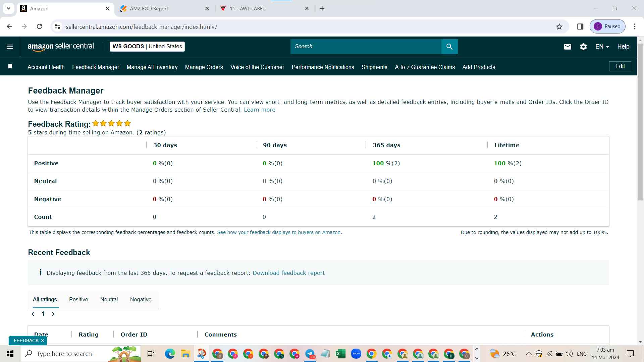Open the Learn more link
The width and height of the screenshot is (644, 362).
(x=259, y=110)
